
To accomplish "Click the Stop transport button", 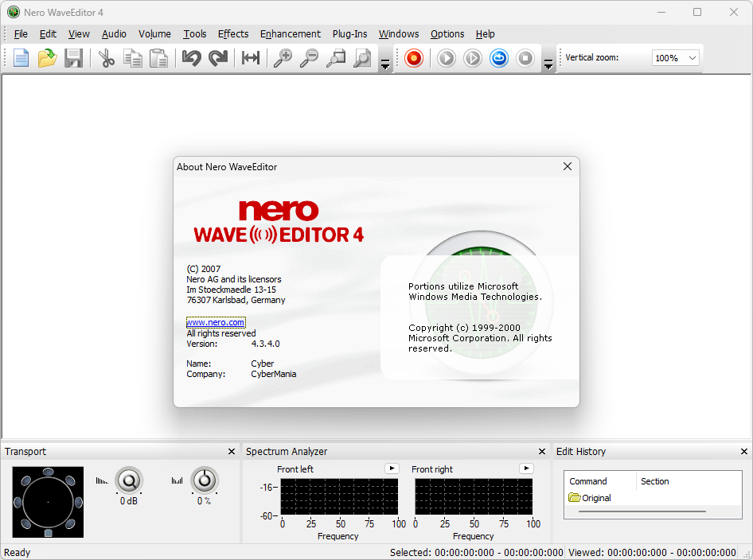I will (525, 58).
